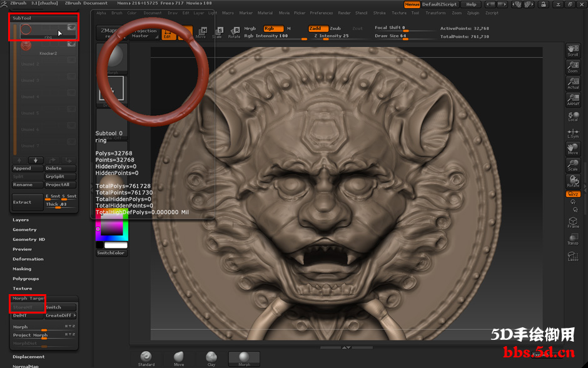The image size is (588, 368).
Task: Collapse the SubTool palette section
Action: click(x=22, y=18)
